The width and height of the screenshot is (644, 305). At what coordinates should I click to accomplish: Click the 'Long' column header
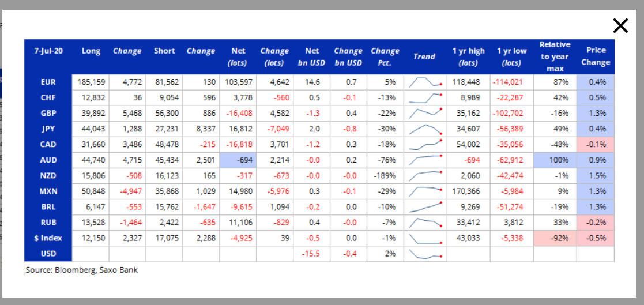91,51
